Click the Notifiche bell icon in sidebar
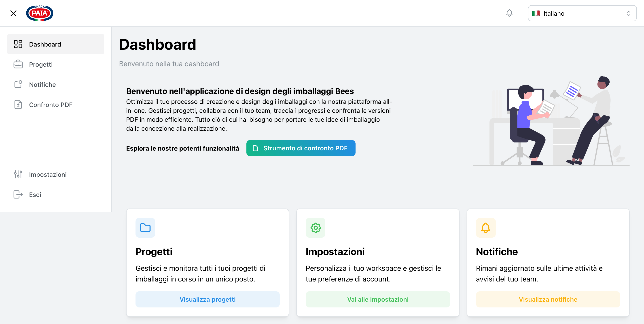644x324 pixels. click(x=18, y=84)
